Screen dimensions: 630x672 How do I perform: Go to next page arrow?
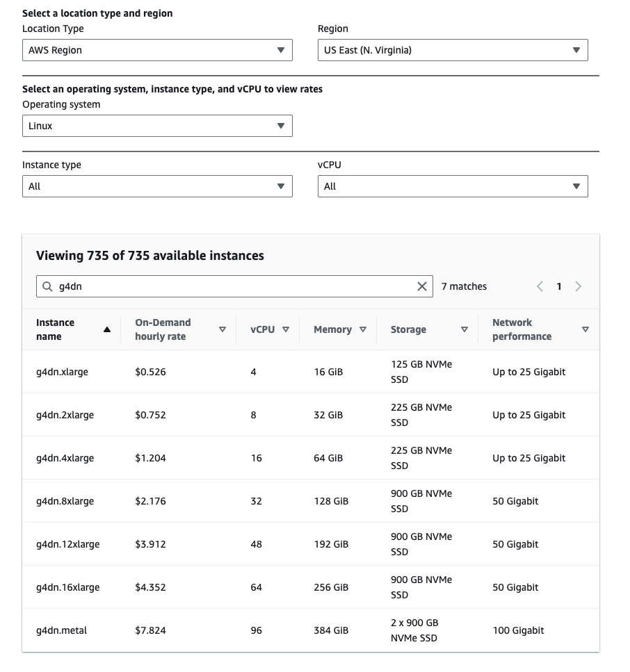(578, 286)
